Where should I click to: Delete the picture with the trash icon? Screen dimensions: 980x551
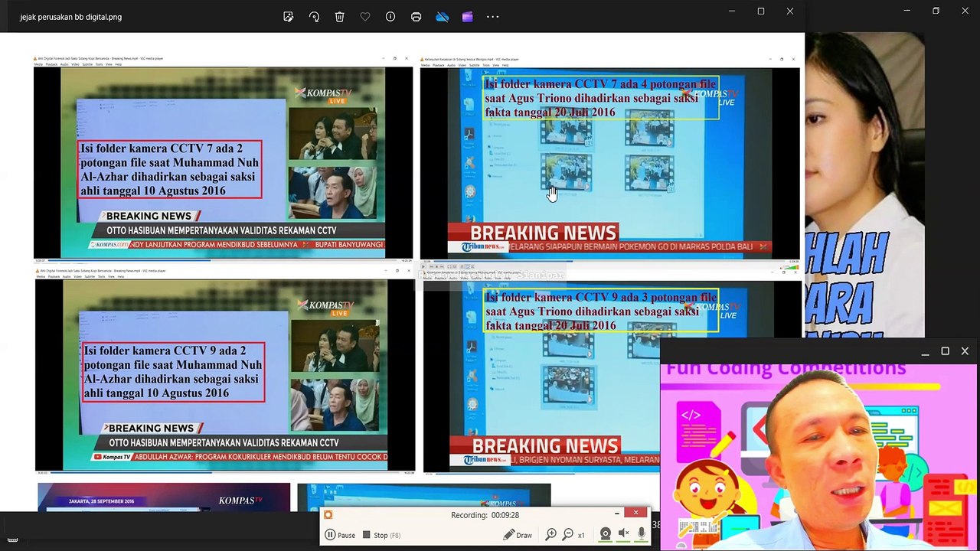click(339, 17)
